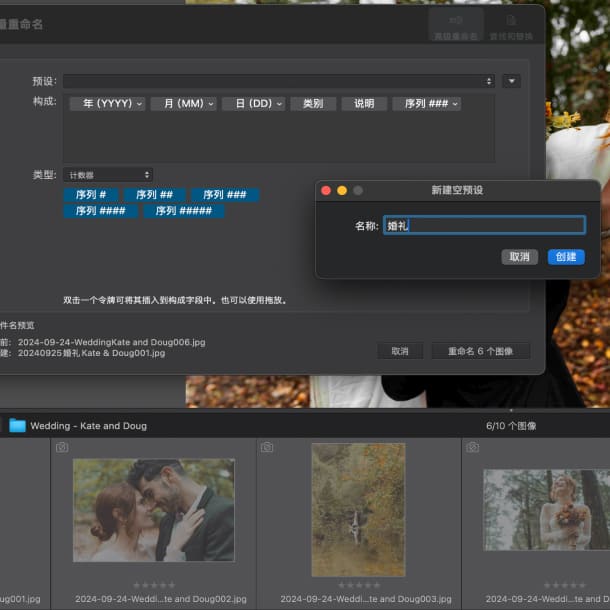Select the 序列 # counter token
610x610 pixels.
tap(91, 195)
